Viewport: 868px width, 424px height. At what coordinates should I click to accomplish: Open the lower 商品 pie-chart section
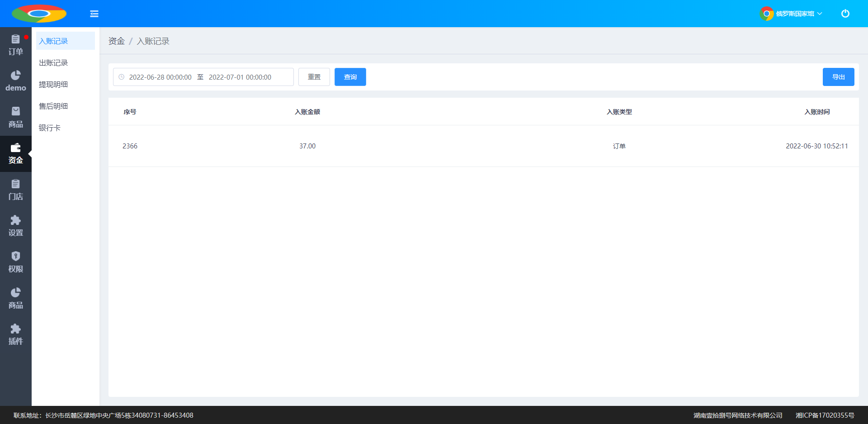pyautogui.click(x=16, y=299)
